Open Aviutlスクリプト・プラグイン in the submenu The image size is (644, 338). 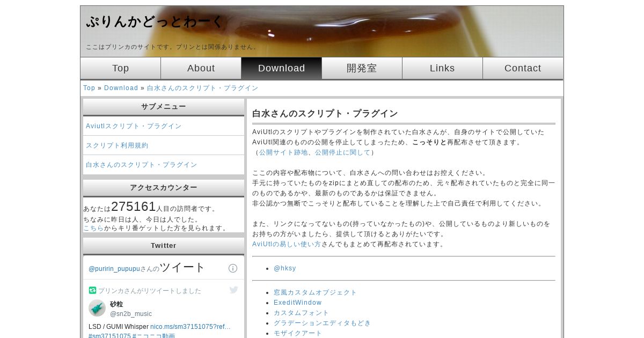(134, 126)
